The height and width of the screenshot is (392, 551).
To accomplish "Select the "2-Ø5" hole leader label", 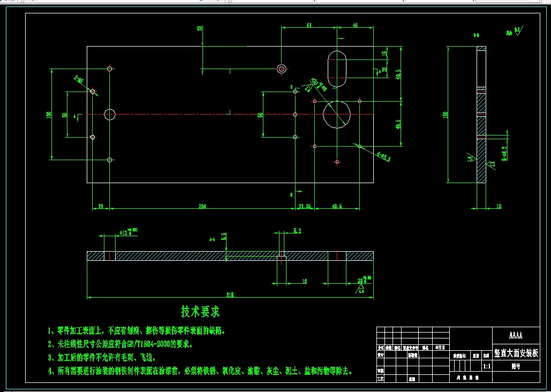I will coord(79,79).
